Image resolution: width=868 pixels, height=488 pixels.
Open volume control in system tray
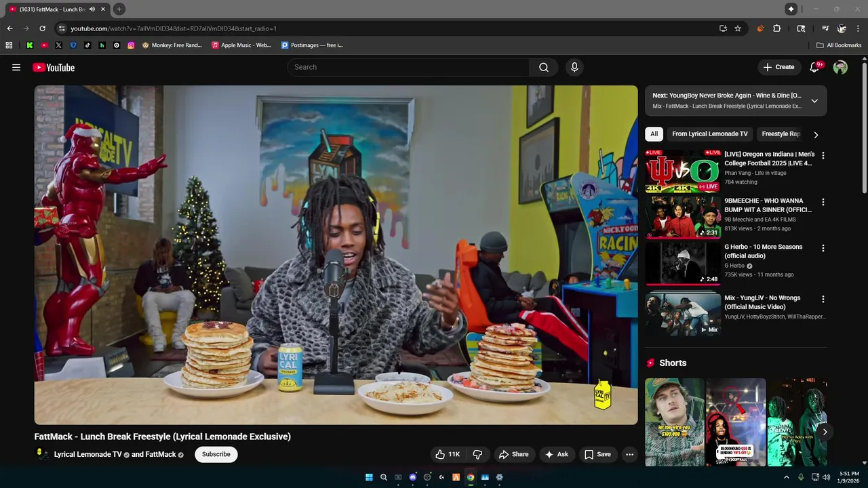coord(826,477)
